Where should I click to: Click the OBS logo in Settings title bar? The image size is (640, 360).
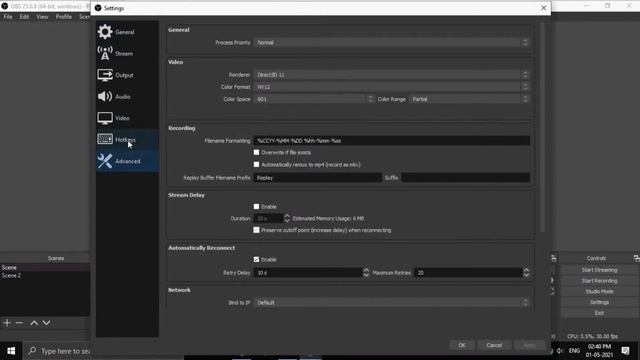pos(98,8)
